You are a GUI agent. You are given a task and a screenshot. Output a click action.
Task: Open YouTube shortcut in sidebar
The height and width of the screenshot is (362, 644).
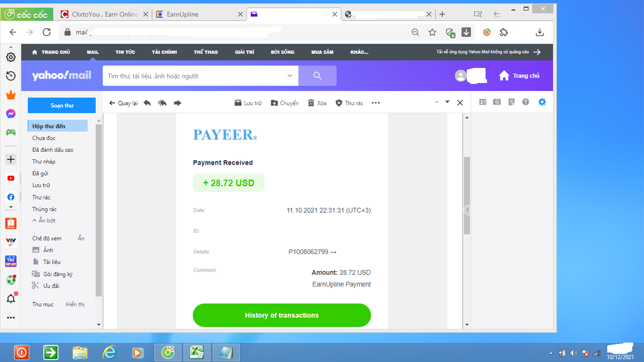coord(11,178)
